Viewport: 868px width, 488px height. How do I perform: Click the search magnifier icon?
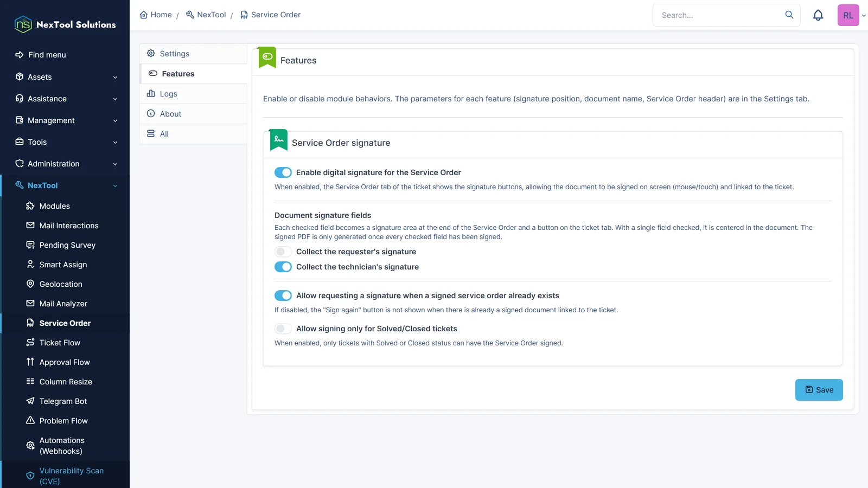pos(789,15)
